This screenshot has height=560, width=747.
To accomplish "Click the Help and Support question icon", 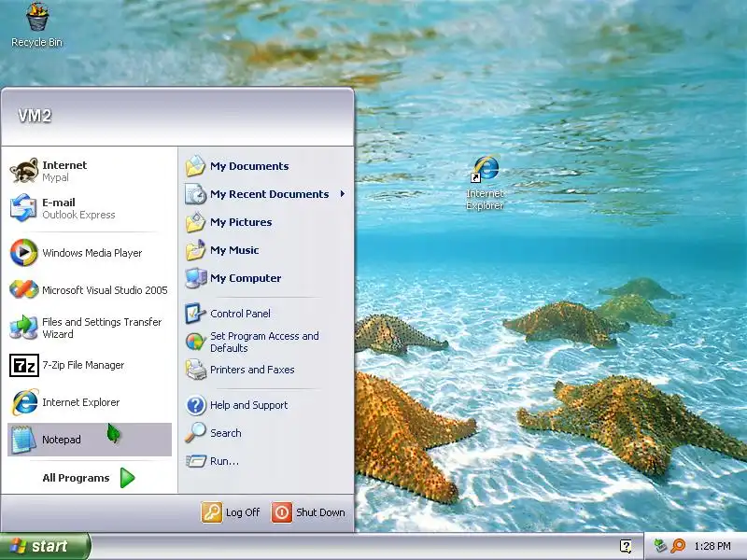I will (195, 405).
